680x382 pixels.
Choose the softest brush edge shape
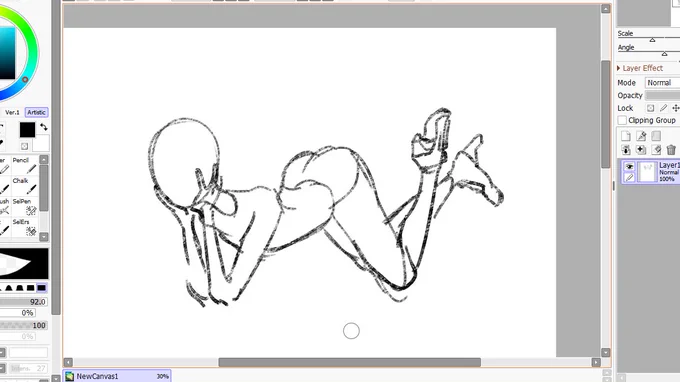[9, 288]
